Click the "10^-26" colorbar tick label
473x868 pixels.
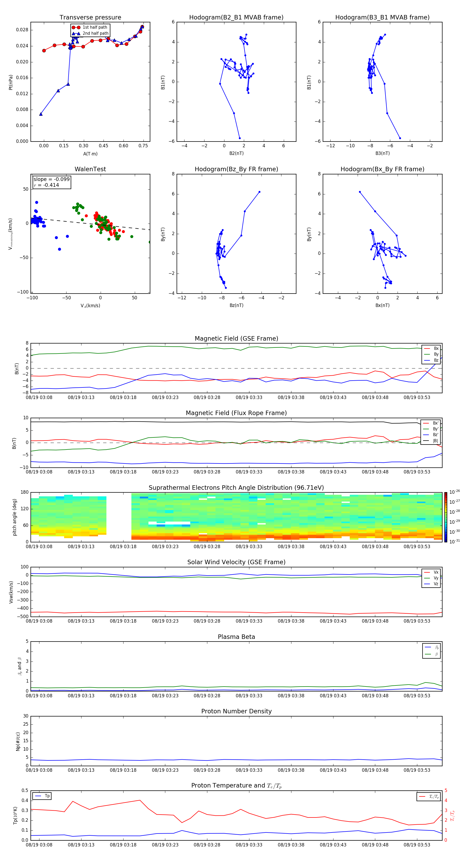455,492
